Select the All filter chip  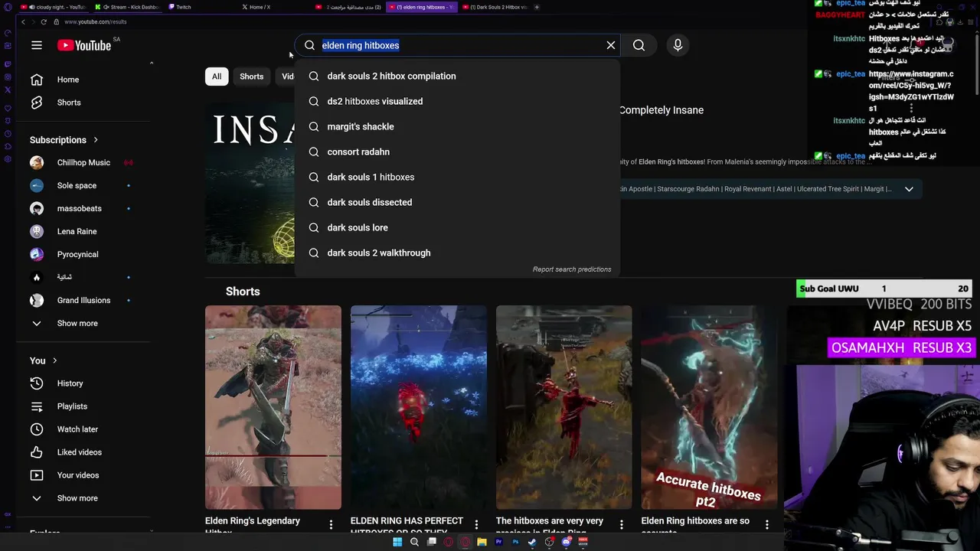coord(217,77)
